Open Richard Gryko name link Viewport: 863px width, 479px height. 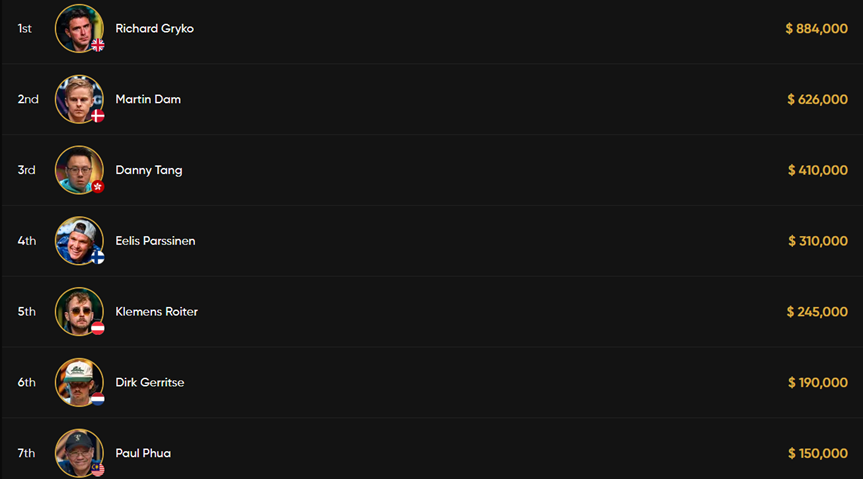click(x=155, y=29)
